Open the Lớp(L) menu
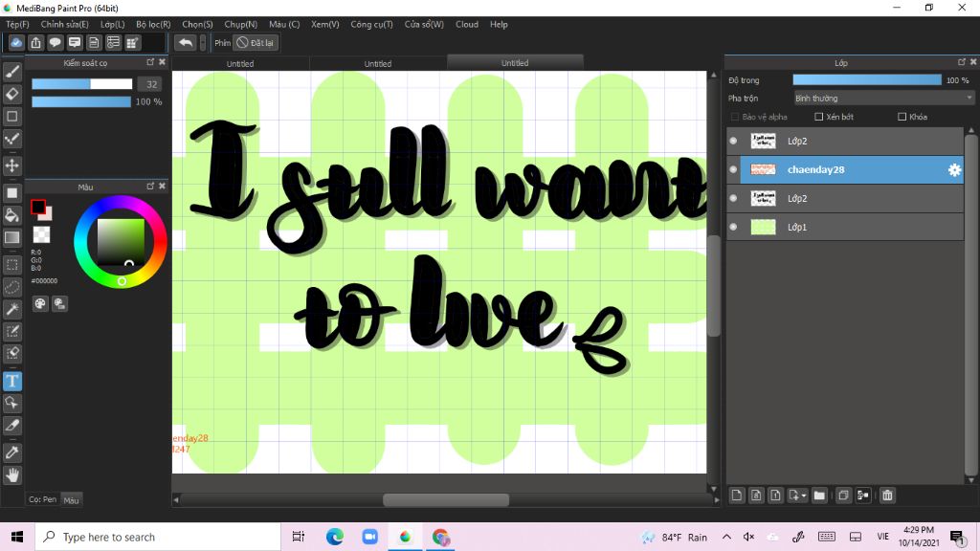980x551 pixels. coord(113,24)
